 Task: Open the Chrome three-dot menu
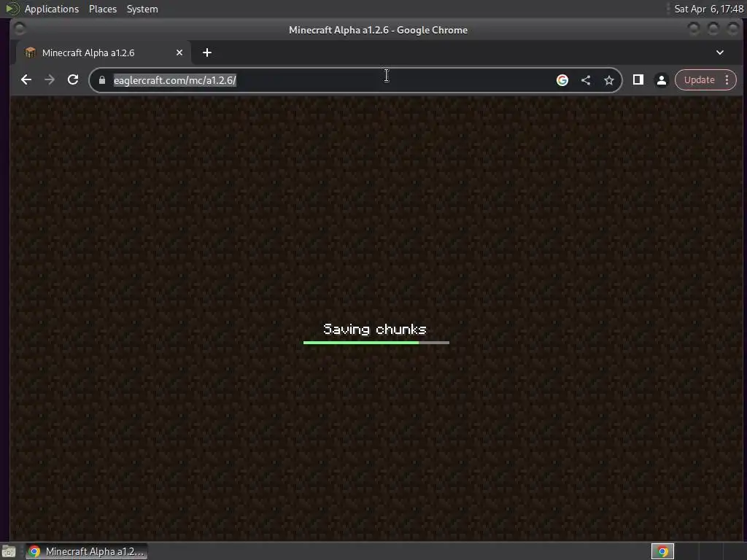click(x=727, y=80)
